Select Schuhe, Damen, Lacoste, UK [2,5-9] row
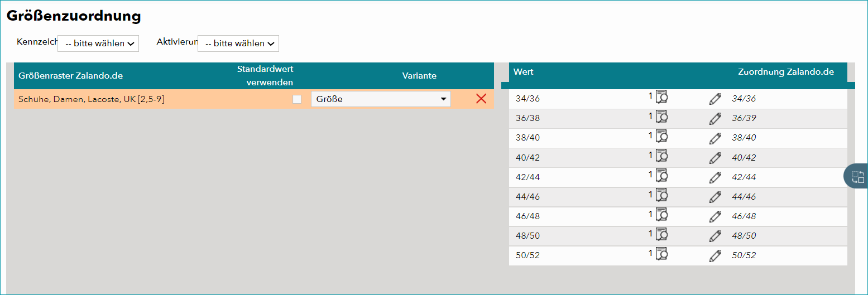The height and width of the screenshot is (295, 868). pyautogui.click(x=254, y=99)
